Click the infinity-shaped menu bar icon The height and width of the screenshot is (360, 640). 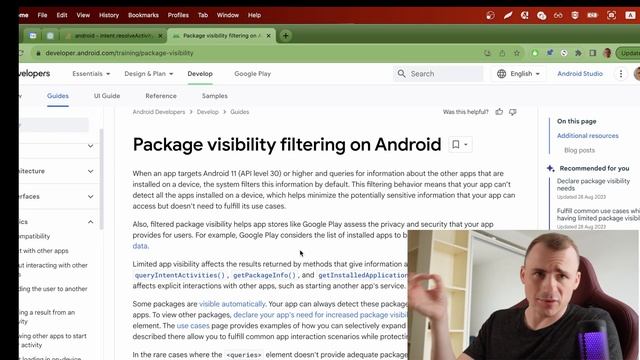558,16
